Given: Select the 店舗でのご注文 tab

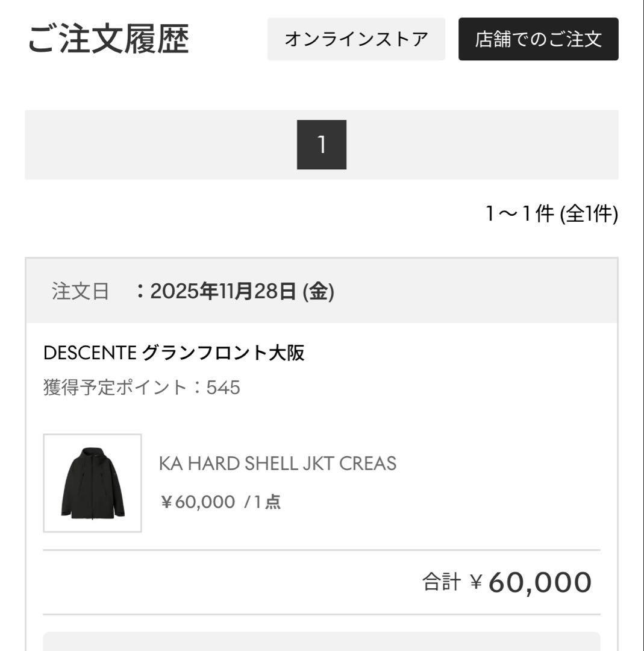Looking at the screenshot, I should coord(539,40).
